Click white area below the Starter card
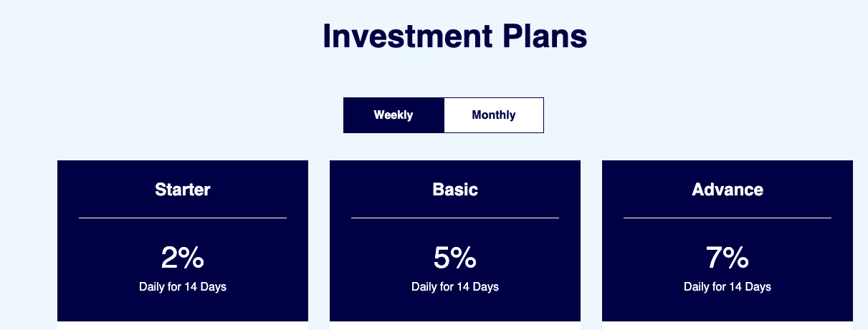The image size is (868, 330). (x=183, y=326)
